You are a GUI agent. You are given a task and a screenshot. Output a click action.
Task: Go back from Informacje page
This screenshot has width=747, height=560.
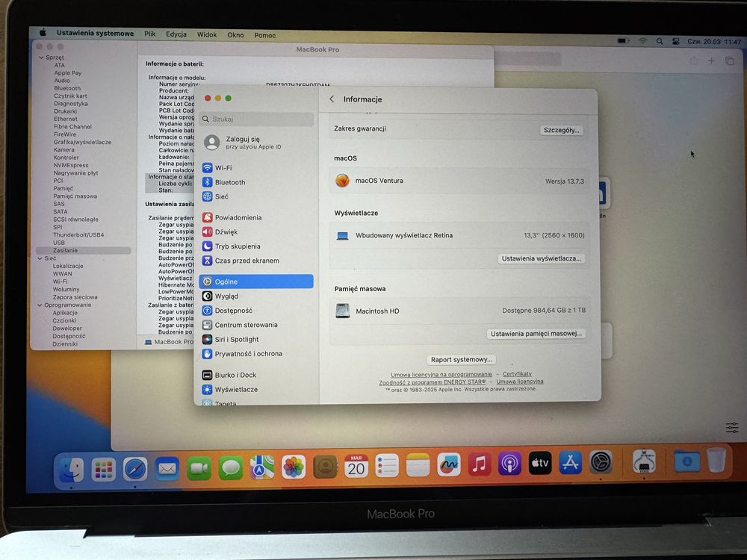(332, 99)
